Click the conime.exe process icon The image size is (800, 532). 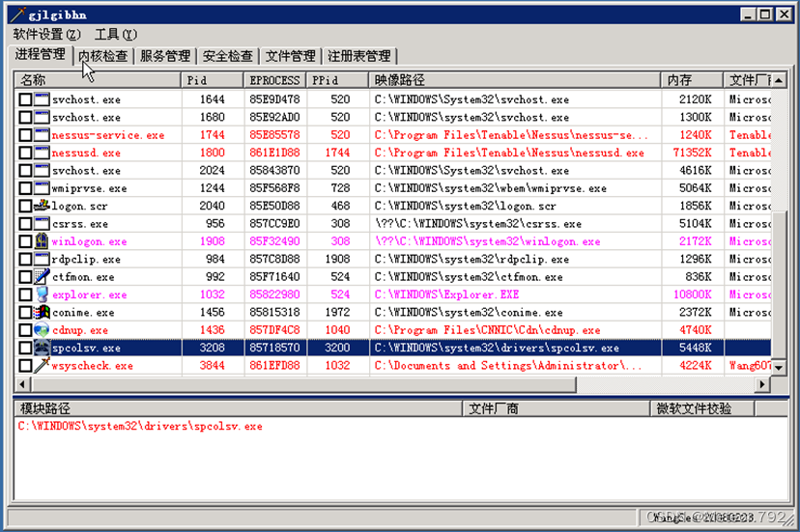(42, 312)
